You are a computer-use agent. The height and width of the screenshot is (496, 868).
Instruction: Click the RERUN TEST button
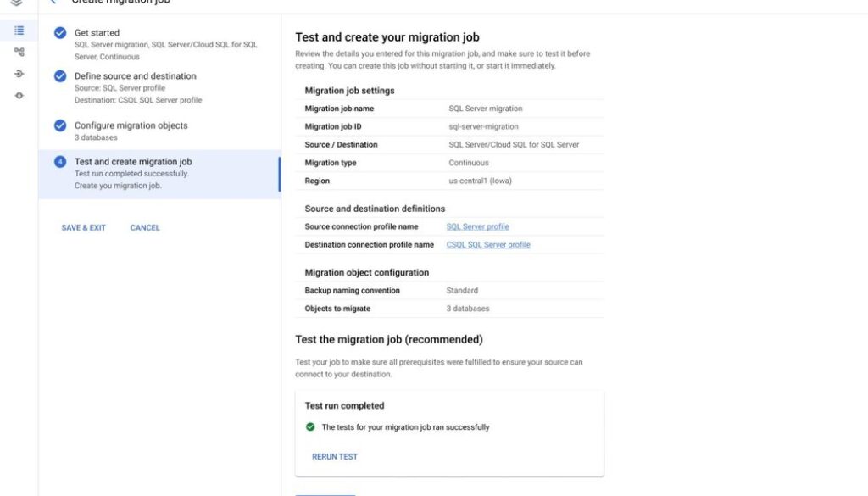click(335, 457)
